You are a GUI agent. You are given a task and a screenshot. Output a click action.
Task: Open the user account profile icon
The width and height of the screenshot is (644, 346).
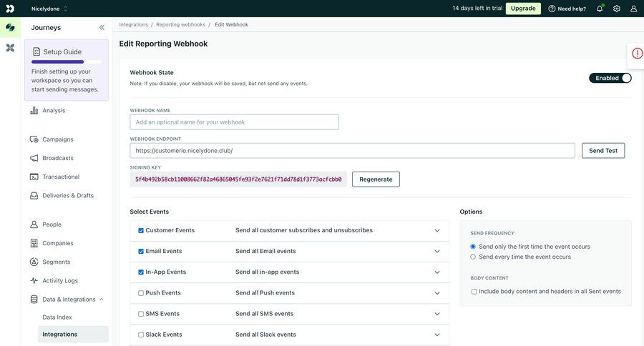click(x=633, y=9)
